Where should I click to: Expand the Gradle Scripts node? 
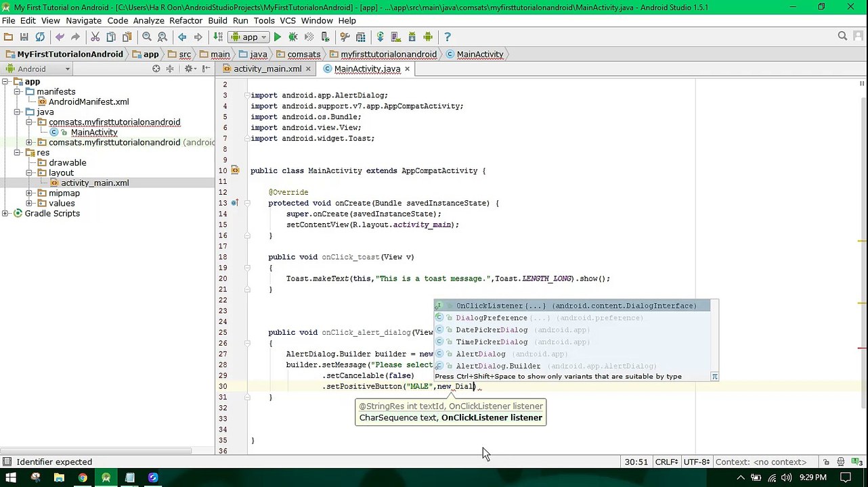click(x=5, y=214)
